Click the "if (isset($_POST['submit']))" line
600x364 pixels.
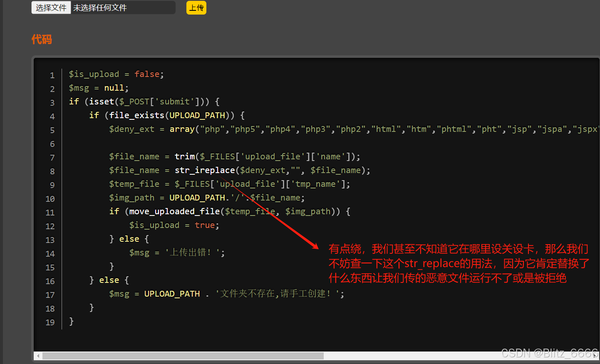click(x=144, y=102)
